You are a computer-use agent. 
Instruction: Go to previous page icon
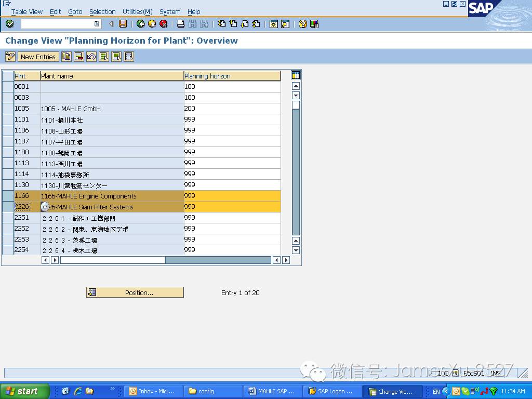tap(233, 24)
